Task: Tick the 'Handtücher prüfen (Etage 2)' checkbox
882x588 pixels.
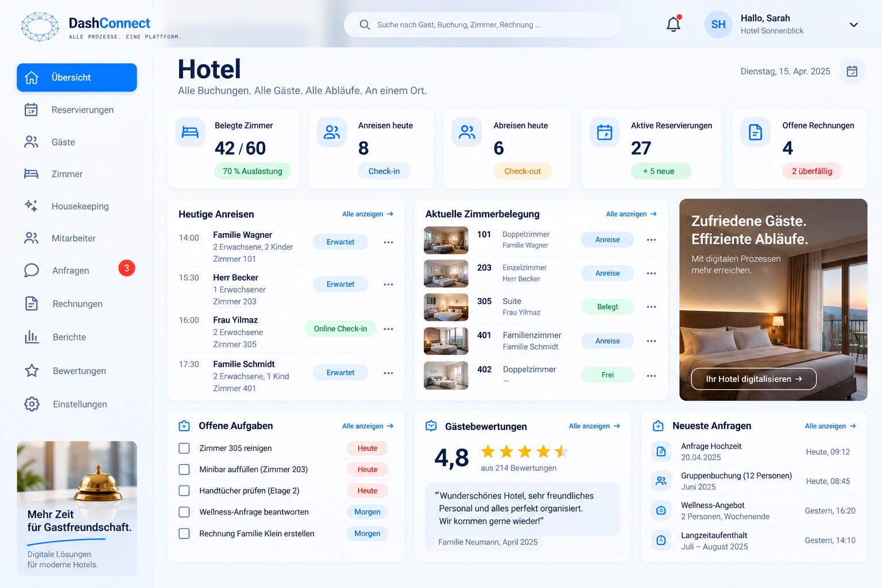Action: (184, 491)
